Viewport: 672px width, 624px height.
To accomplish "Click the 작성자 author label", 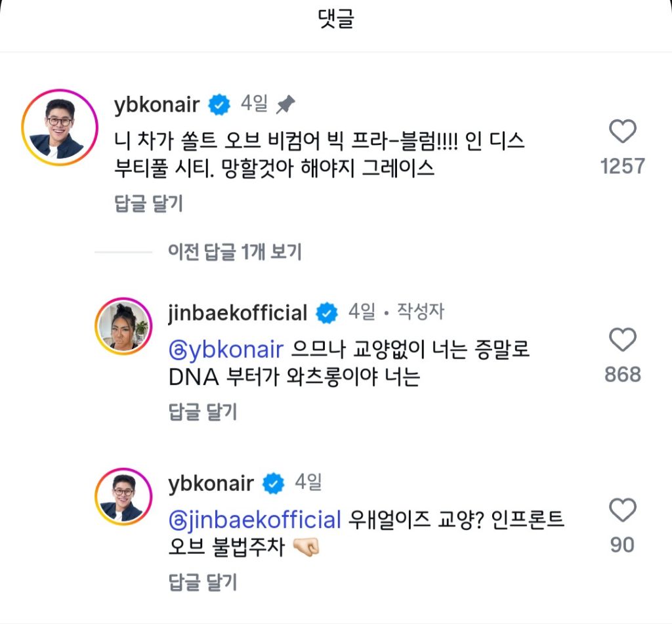I will (420, 313).
